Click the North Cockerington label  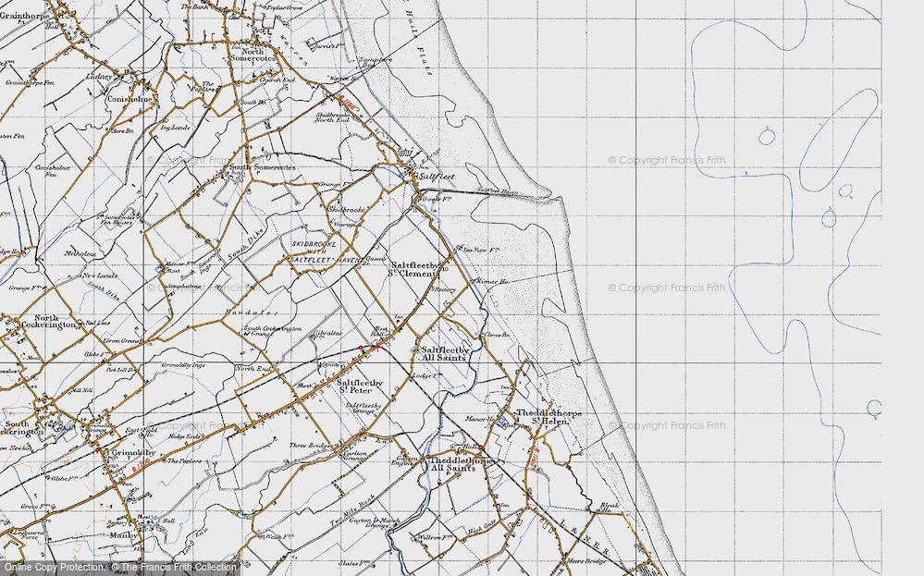click(46, 321)
